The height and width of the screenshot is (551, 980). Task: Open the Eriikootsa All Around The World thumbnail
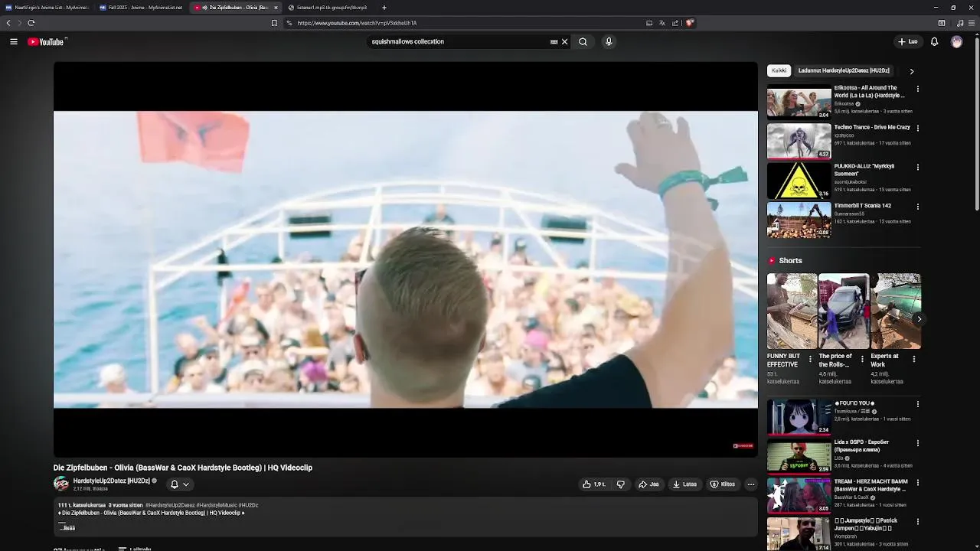pos(799,102)
